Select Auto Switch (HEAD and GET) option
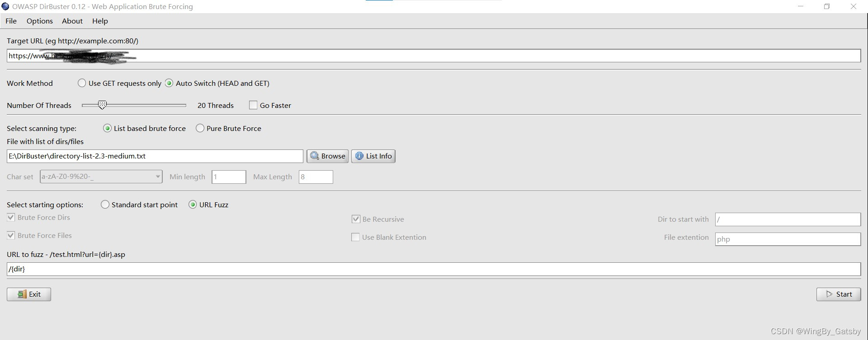Screen dimensions: 868x340 (x=169, y=83)
